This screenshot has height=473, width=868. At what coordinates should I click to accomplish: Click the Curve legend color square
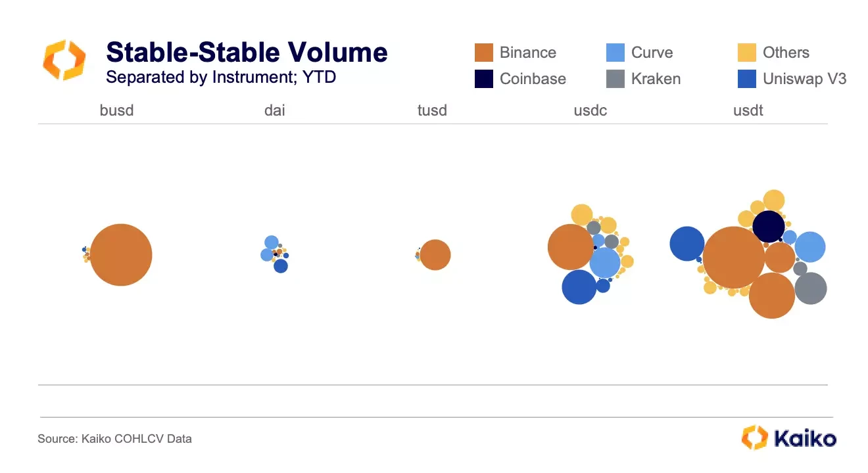(615, 53)
